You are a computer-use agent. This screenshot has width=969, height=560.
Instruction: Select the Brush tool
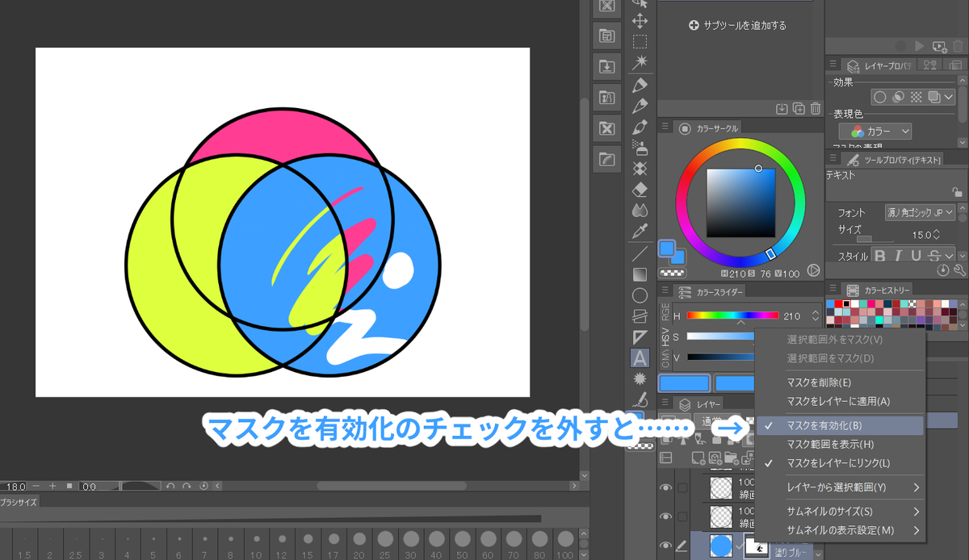pos(640,127)
